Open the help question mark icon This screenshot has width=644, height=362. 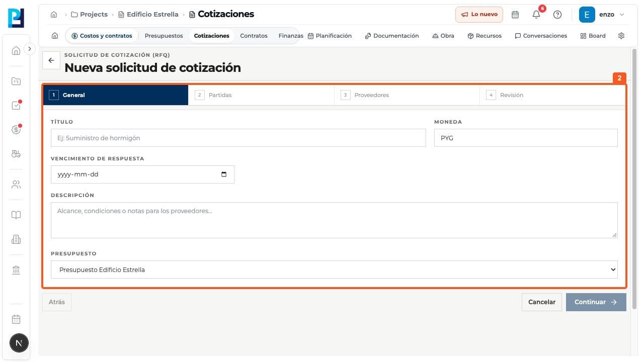[557, 15]
